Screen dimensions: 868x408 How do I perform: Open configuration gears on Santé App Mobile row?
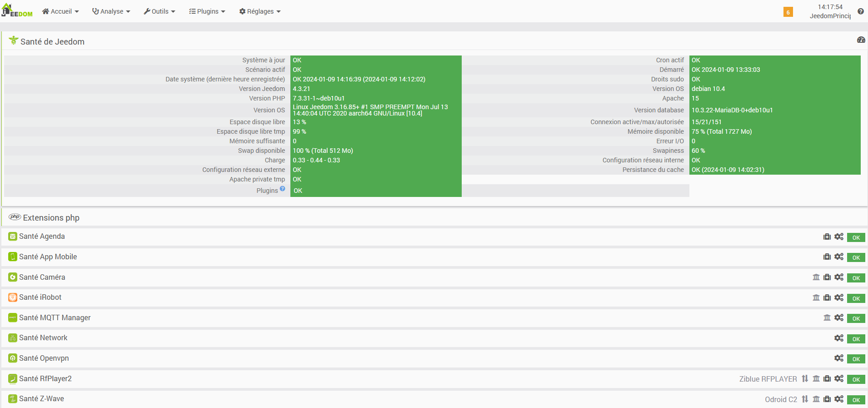click(839, 257)
